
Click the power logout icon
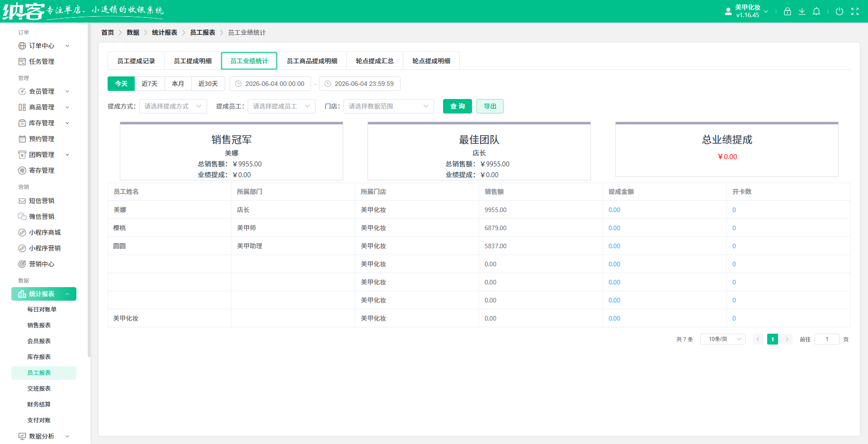[x=839, y=11]
